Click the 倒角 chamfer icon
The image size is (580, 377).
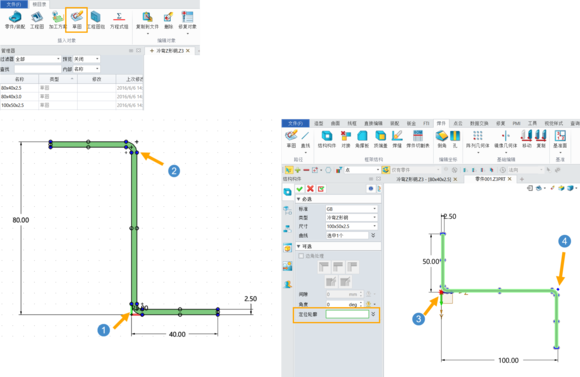[x=441, y=136]
